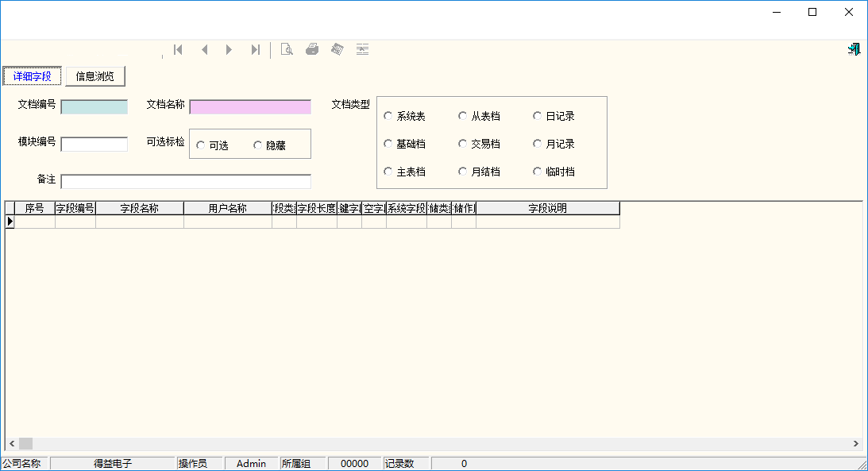
Task: Go to the next record
Action: 229,50
